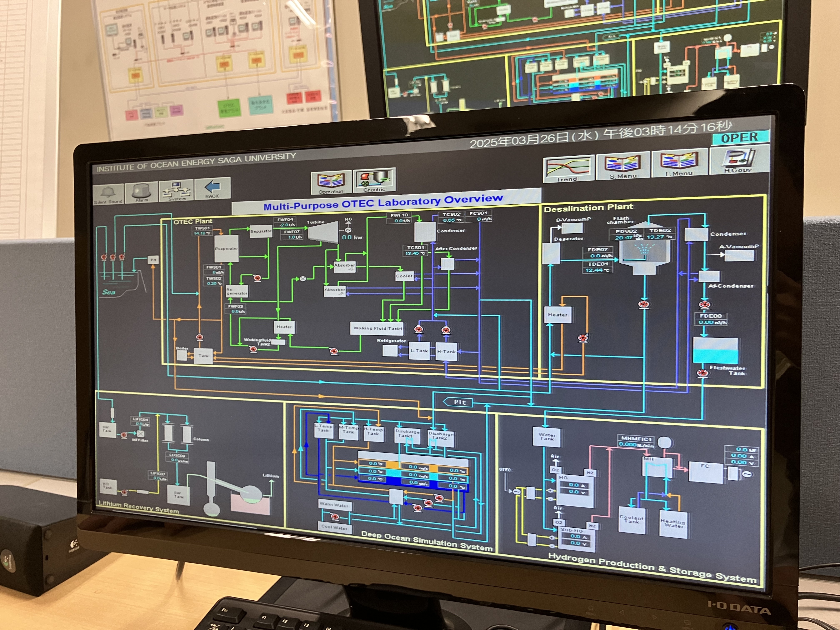The width and height of the screenshot is (840, 630).
Task: Select the Desalination Heater block
Action: coord(557,315)
